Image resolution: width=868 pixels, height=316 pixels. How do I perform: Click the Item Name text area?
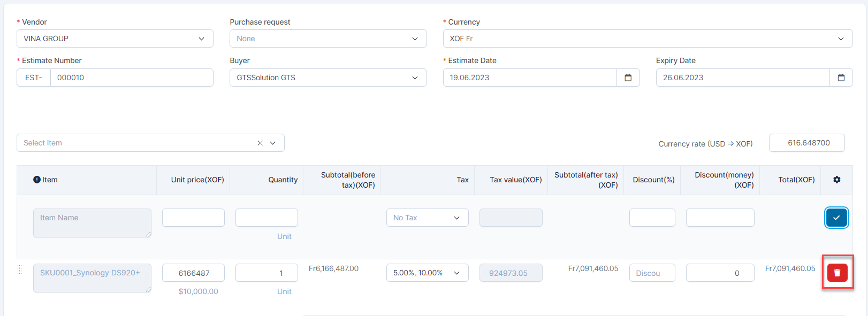tap(92, 222)
